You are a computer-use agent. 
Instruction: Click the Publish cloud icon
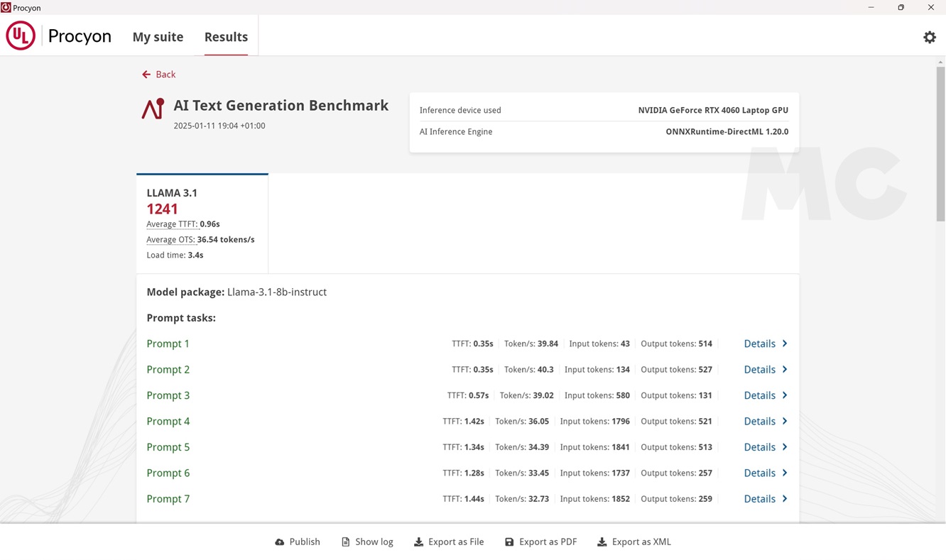[280, 542]
